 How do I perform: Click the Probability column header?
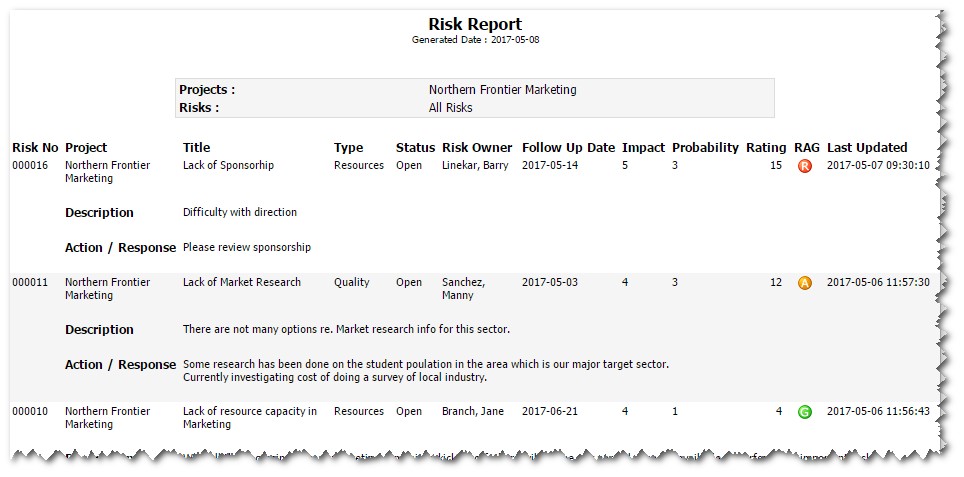tap(705, 148)
